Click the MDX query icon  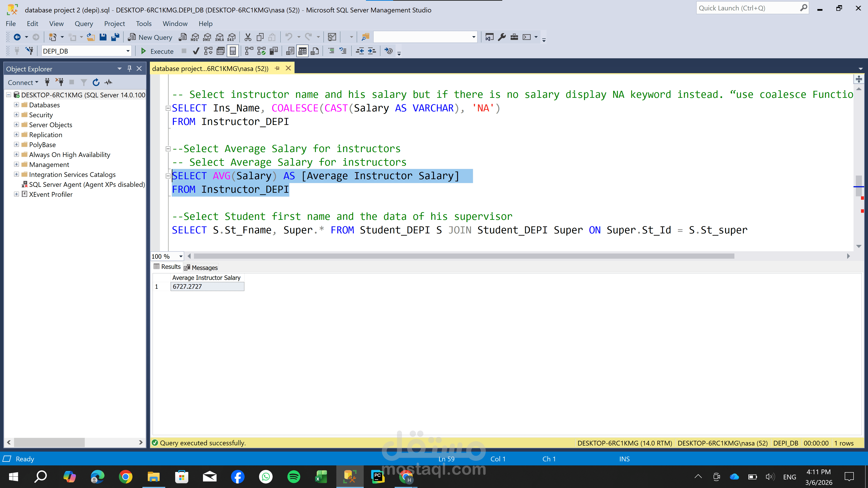(195, 37)
